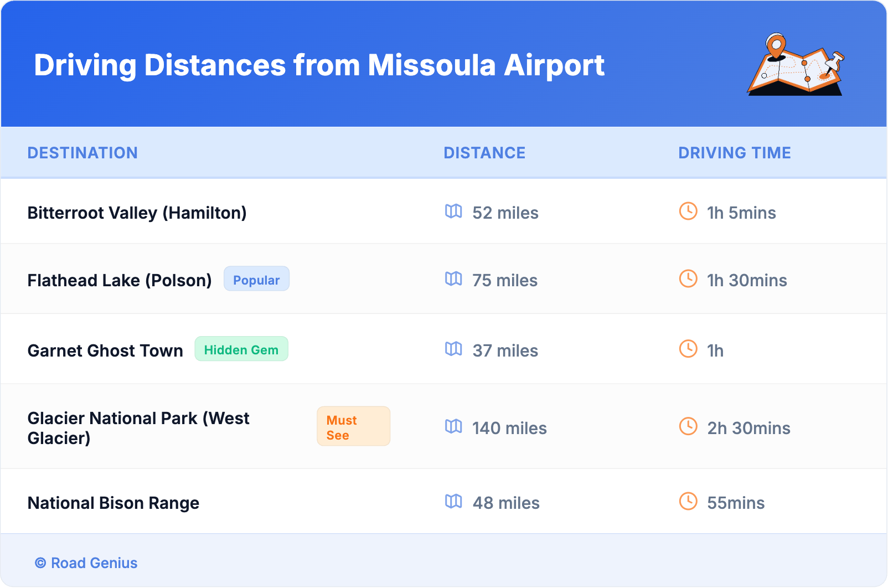888x588 pixels.
Task: Click the Distance column header
Action: (x=484, y=153)
